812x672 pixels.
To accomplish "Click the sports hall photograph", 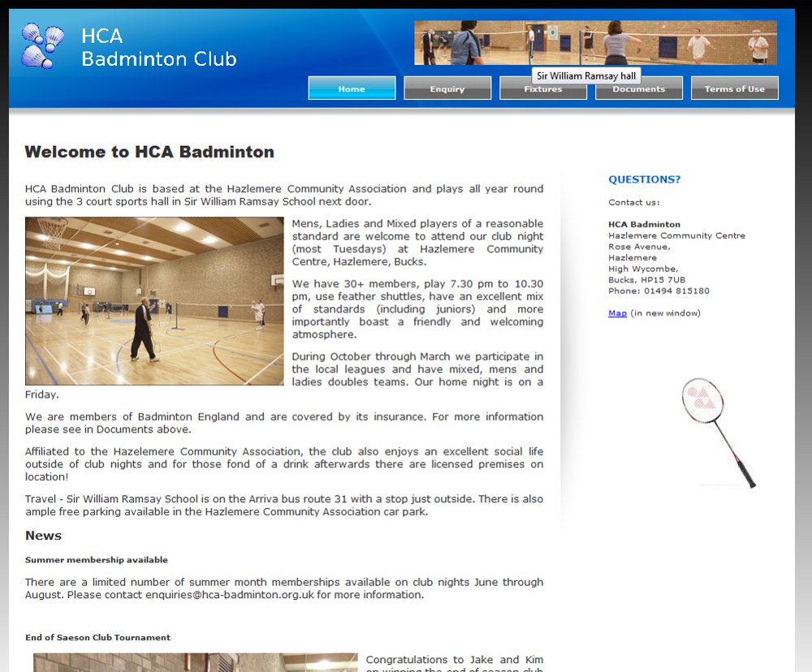I will pyautogui.click(x=154, y=300).
